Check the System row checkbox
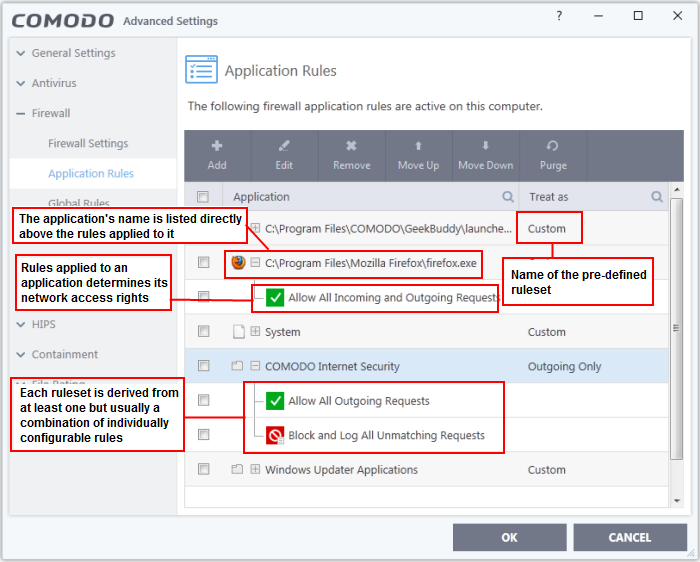 click(204, 331)
